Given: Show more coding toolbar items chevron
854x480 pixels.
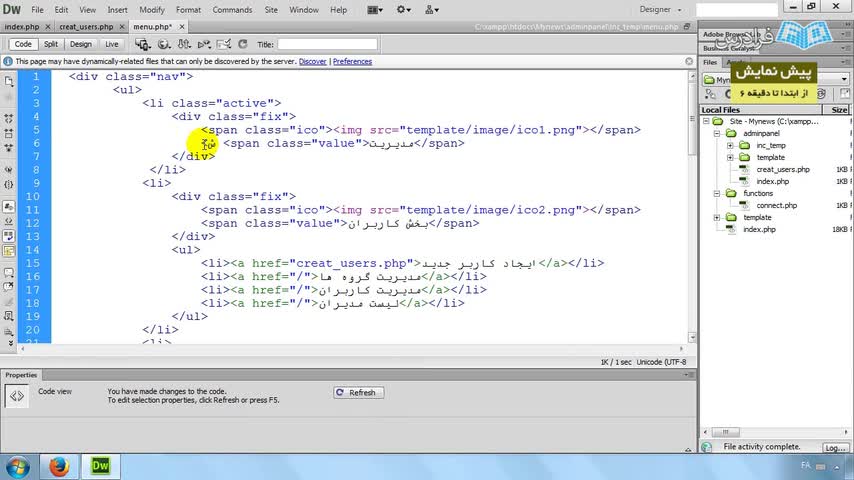Looking at the screenshot, I should [x=10, y=343].
